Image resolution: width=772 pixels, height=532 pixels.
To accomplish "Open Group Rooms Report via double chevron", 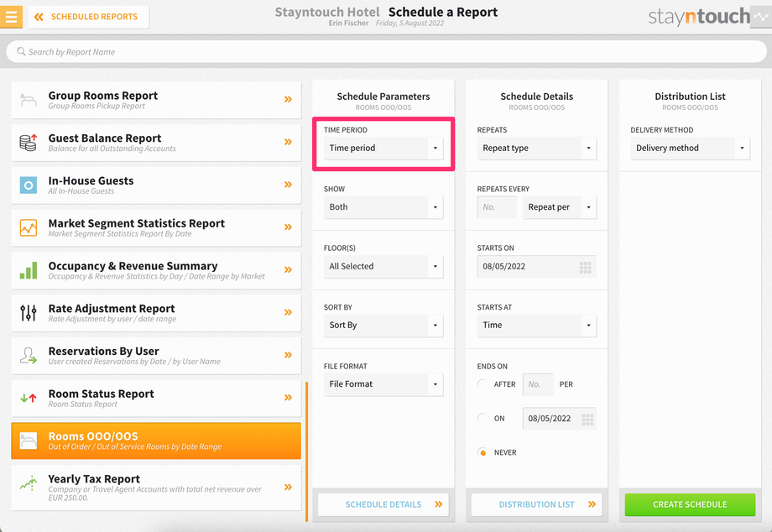I will 288,99.
